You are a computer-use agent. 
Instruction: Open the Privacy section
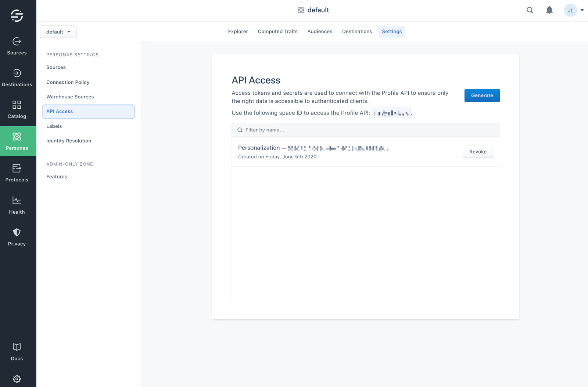[x=17, y=237]
